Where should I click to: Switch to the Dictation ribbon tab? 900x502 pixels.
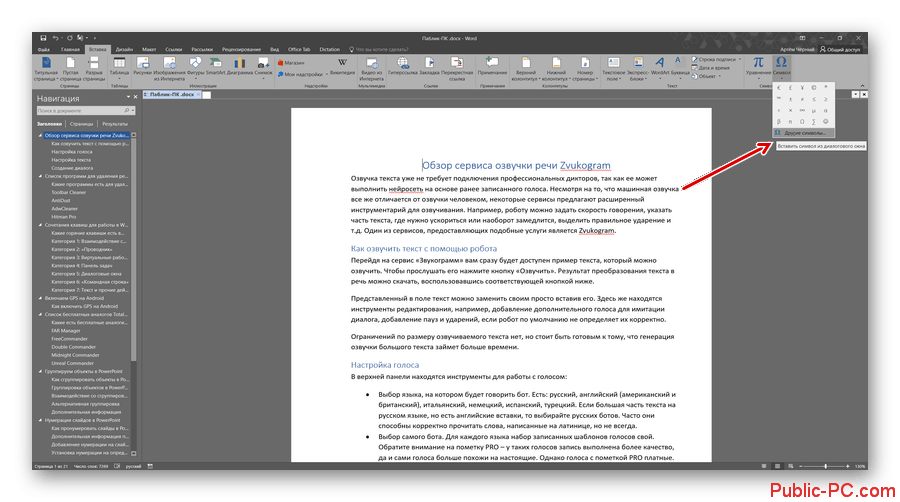point(329,49)
